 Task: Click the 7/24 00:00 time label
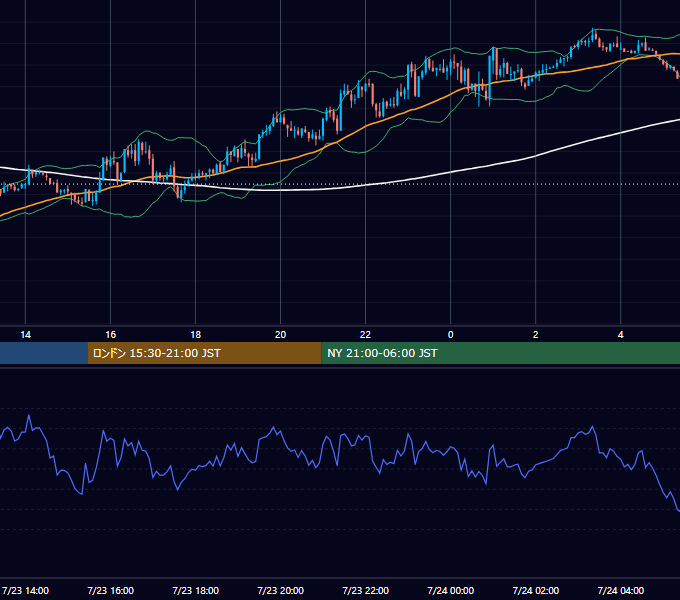click(x=451, y=590)
